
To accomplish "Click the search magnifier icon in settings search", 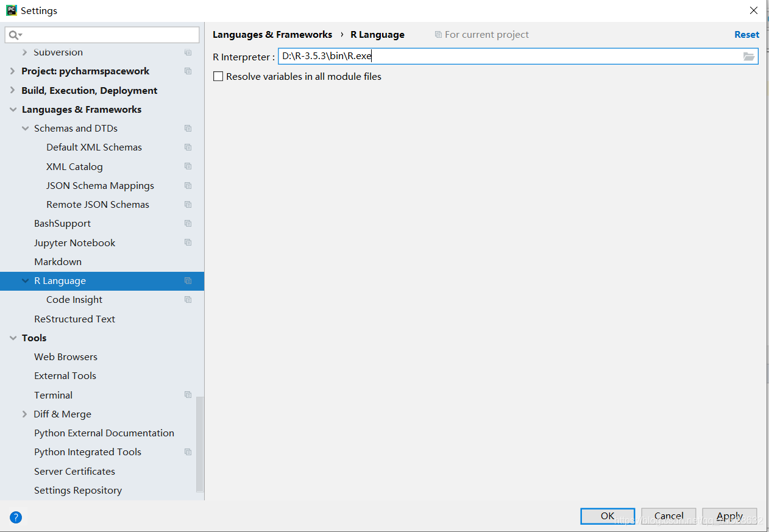I will 15,35.
